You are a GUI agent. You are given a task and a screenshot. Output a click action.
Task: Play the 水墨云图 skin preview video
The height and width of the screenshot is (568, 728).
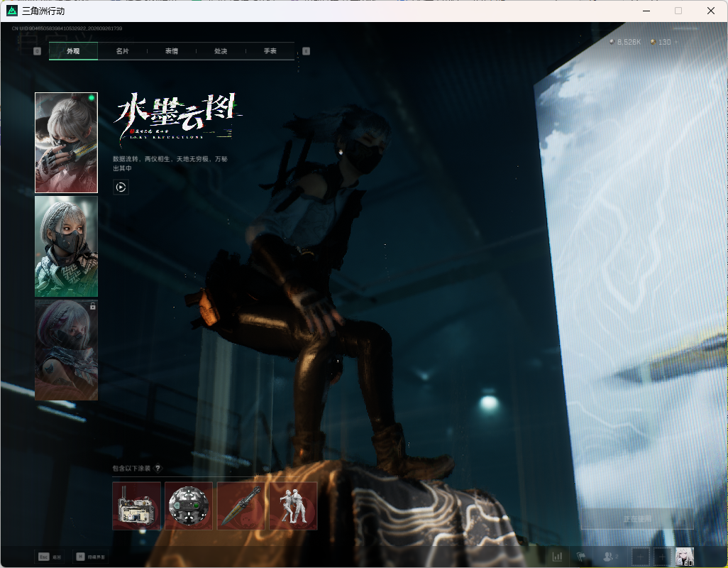(x=121, y=187)
